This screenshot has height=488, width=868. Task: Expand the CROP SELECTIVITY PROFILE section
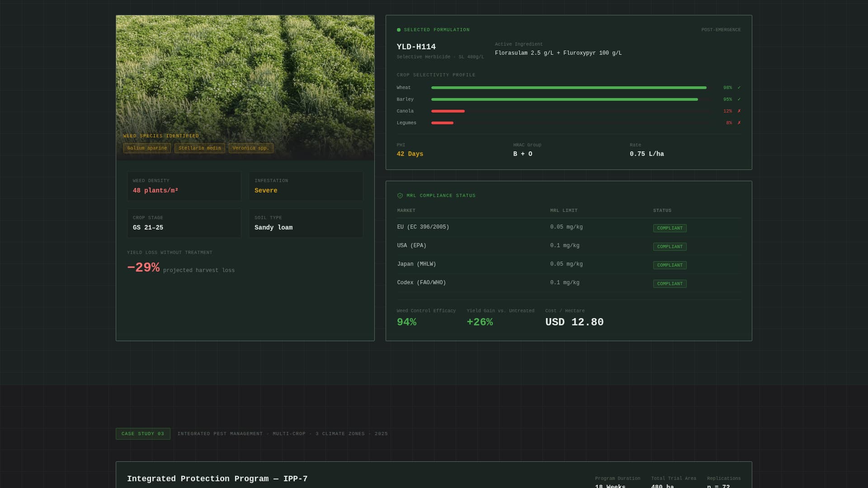[436, 75]
